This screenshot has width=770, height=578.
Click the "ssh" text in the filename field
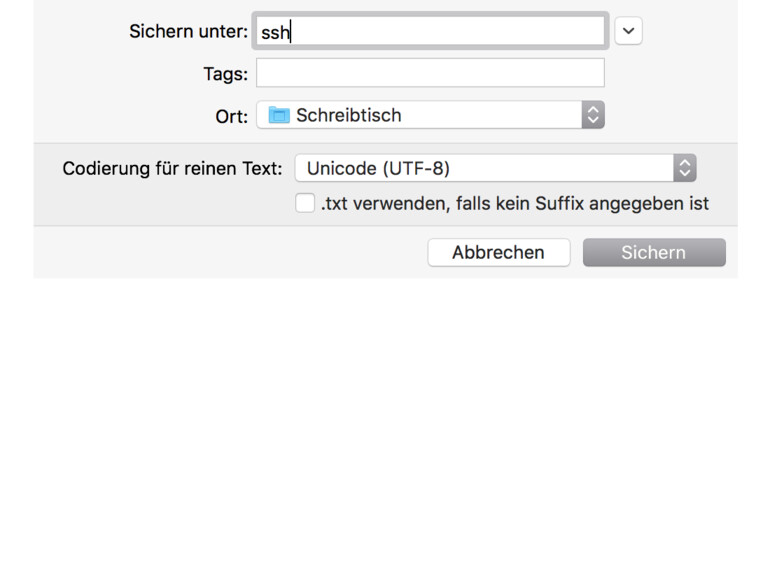click(274, 32)
